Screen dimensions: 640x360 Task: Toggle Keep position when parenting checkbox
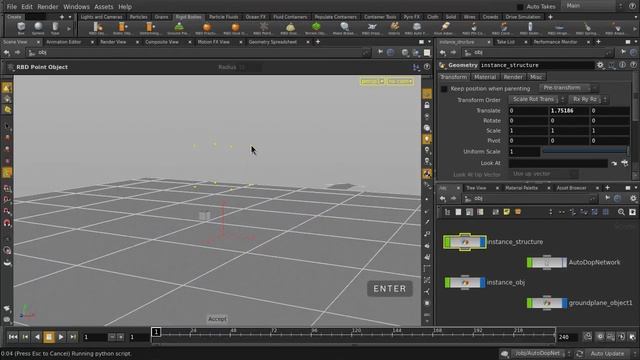tap(444, 89)
